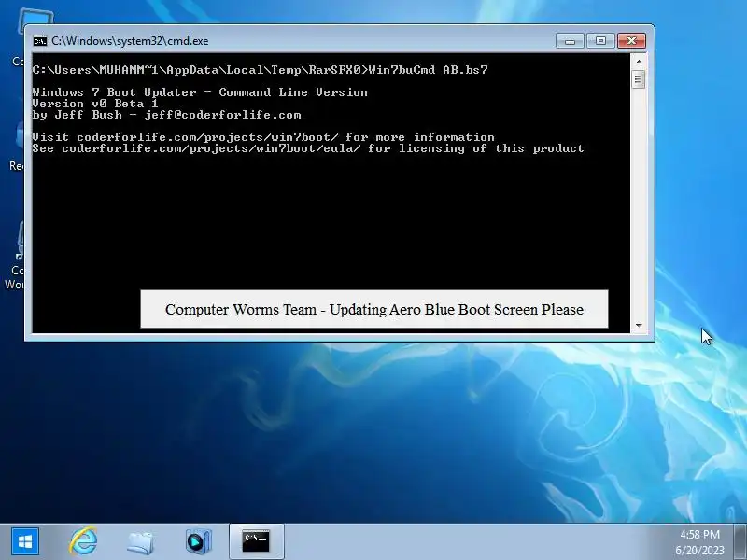Click the eula licensing information line

(x=308, y=148)
